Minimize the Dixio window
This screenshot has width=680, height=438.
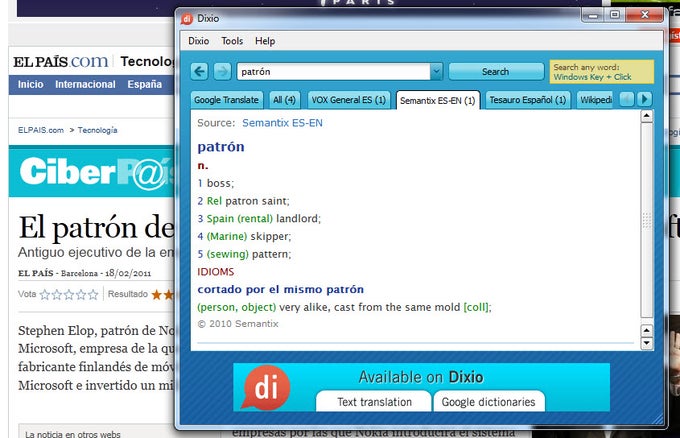593,15
